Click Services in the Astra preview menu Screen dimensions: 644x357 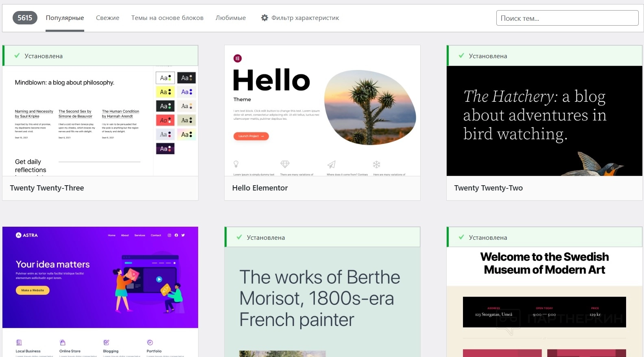140,235
